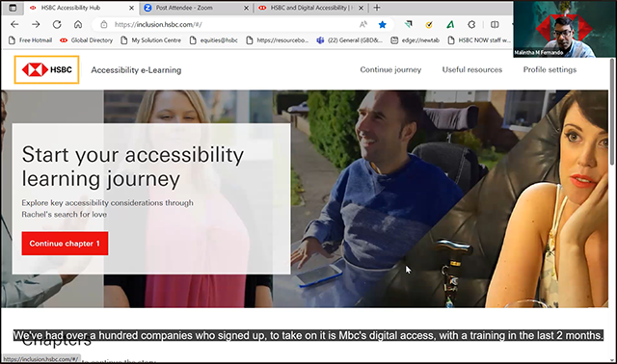Viewport: 617px width, 364px height.
Task: Click the Malintha M Fernando video thumbnail
Action: [x=565, y=29]
